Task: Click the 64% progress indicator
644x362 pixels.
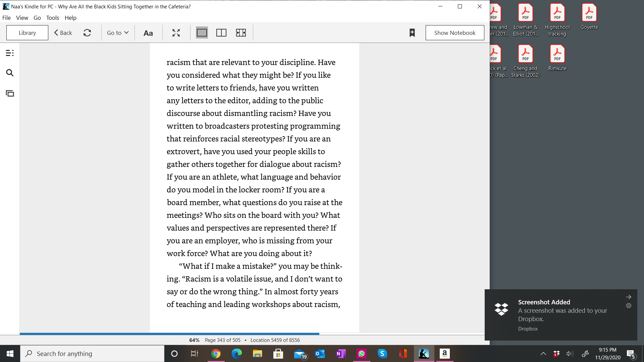Action: tap(194, 340)
